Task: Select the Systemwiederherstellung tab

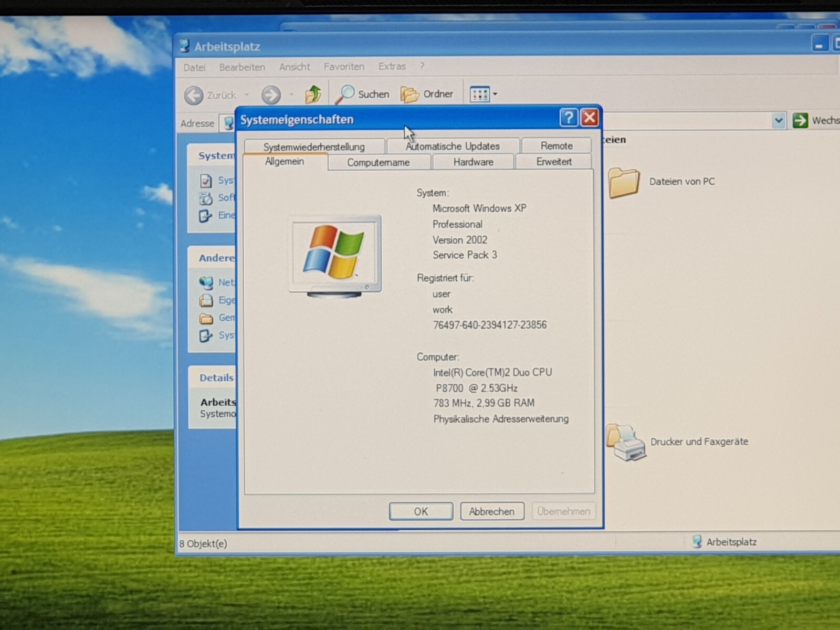Action: click(314, 146)
